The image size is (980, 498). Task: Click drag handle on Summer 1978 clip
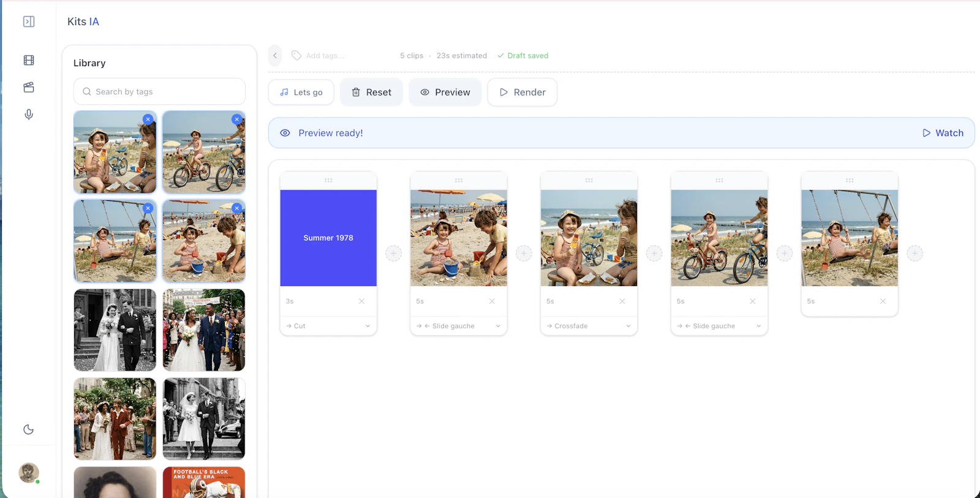(x=328, y=180)
